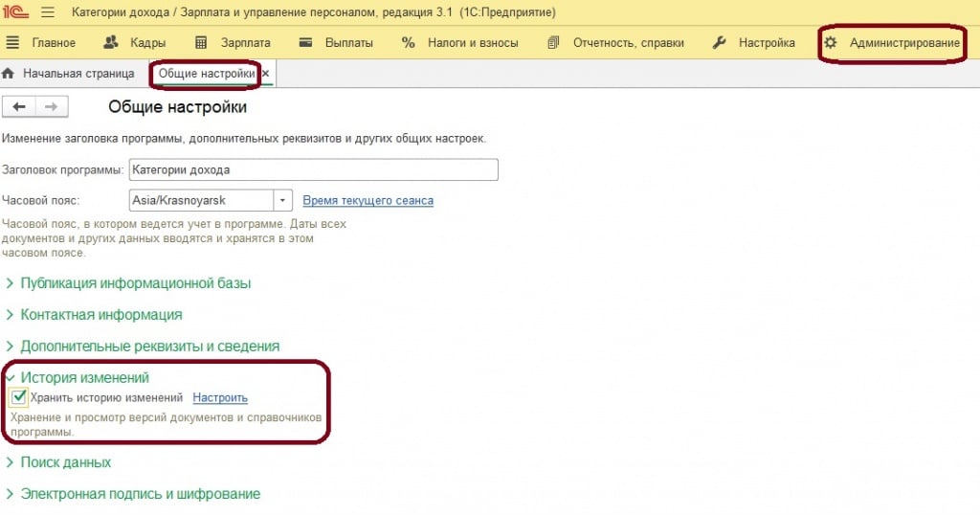
Task: Click the back arrow navigation button
Action: pos(19,106)
